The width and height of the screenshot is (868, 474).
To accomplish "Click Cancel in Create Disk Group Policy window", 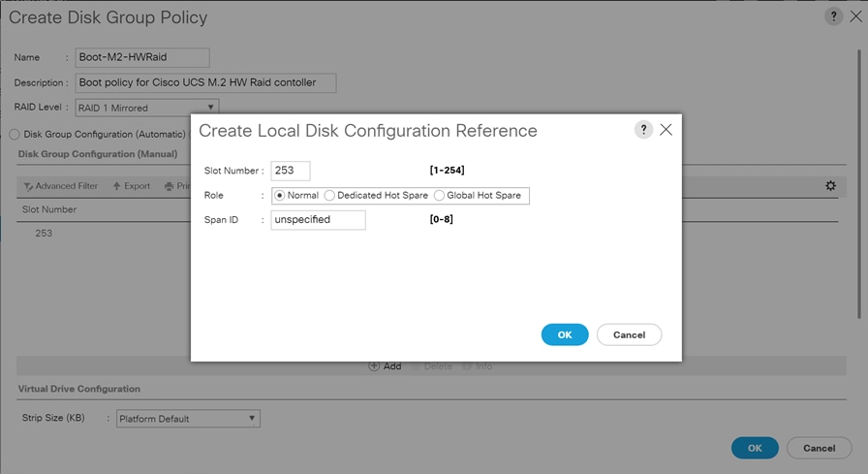I will 819,448.
